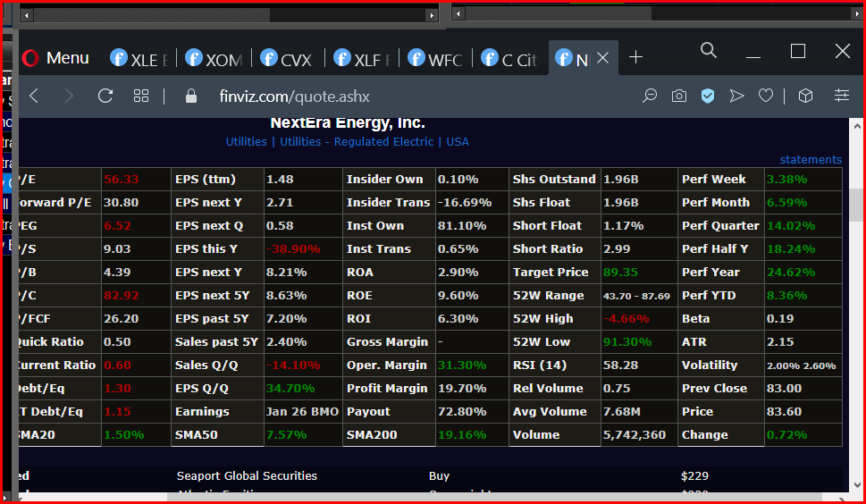This screenshot has width=866, height=504.
Task: Open the zoom magnifier icon in address bar
Action: click(x=650, y=96)
